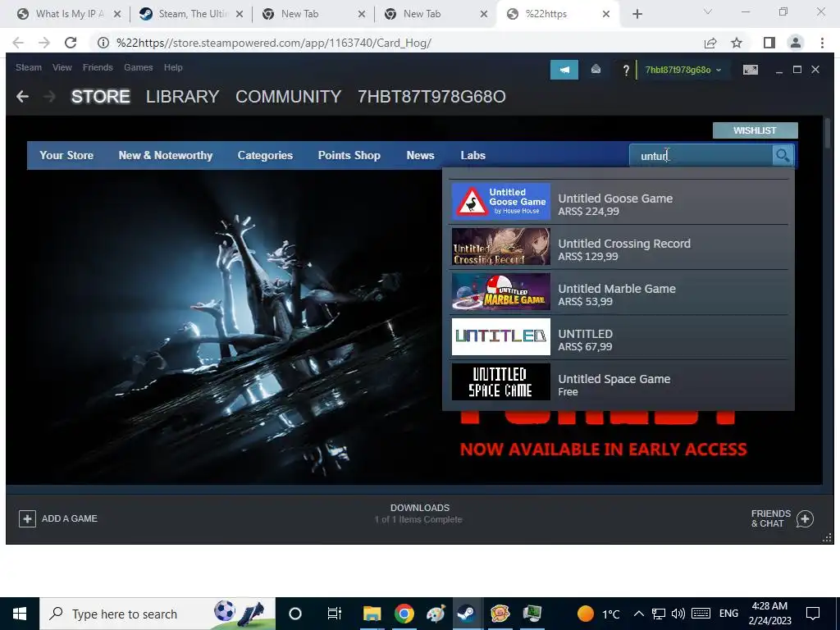
Task: Go to the COMMUNITY section
Action: click(288, 97)
